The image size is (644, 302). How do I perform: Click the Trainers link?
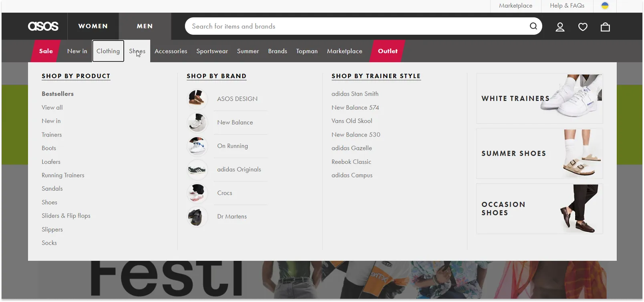pyautogui.click(x=52, y=135)
